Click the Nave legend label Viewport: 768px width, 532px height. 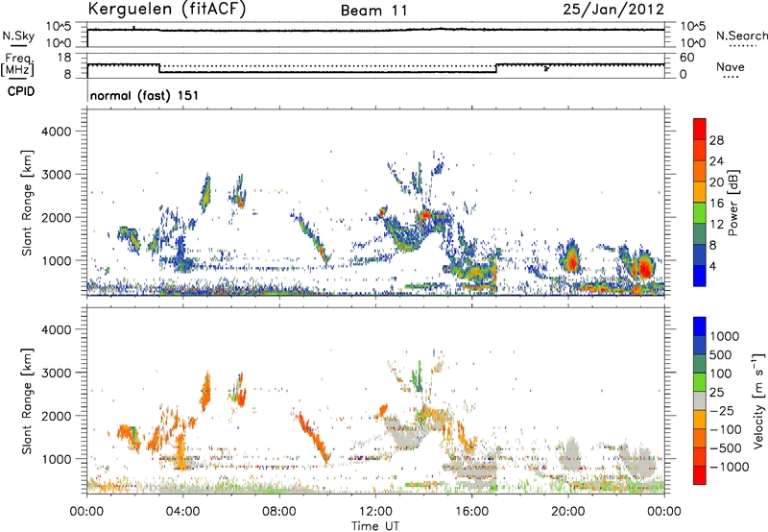731,67
